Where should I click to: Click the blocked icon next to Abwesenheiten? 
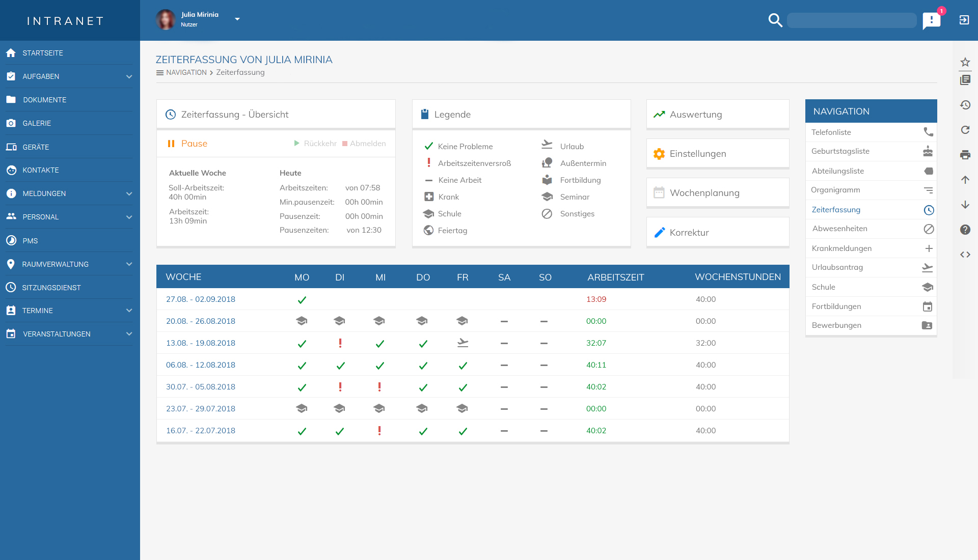pyautogui.click(x=929, y=229)
